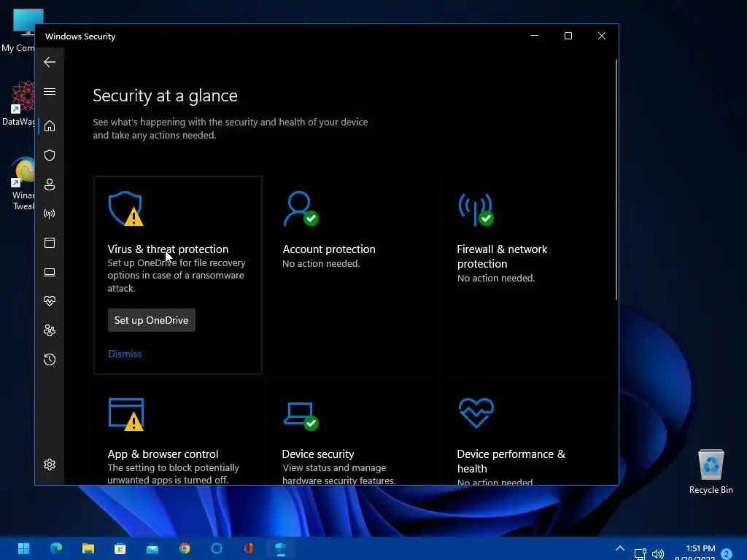Image resolution: width=747 pixels, height=560 pixels.
Task: Open Family options sidebar icon
Action: [x=50, y=330]
